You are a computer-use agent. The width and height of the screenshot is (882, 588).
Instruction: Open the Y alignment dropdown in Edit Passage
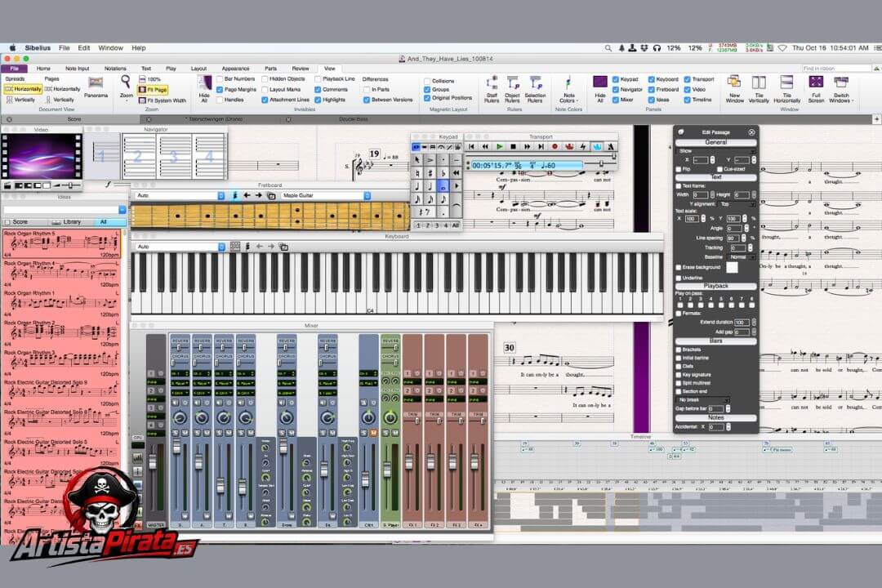(736, 204)
